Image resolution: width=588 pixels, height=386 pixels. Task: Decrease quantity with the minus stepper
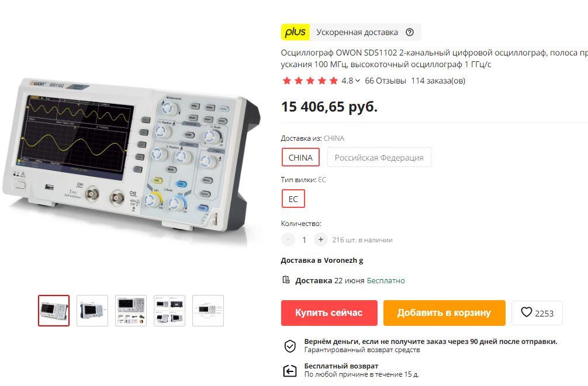coord(288,239)
